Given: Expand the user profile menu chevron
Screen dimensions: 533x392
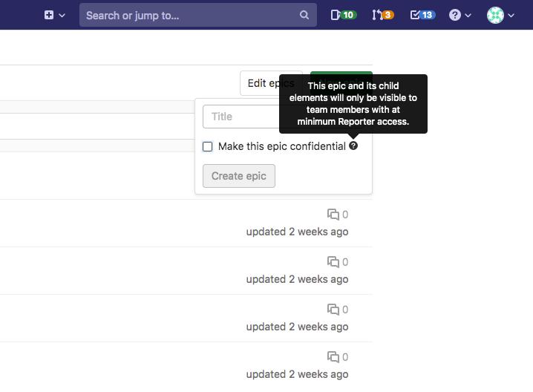Looking at the screenshot, I should (x=511, y=15).
